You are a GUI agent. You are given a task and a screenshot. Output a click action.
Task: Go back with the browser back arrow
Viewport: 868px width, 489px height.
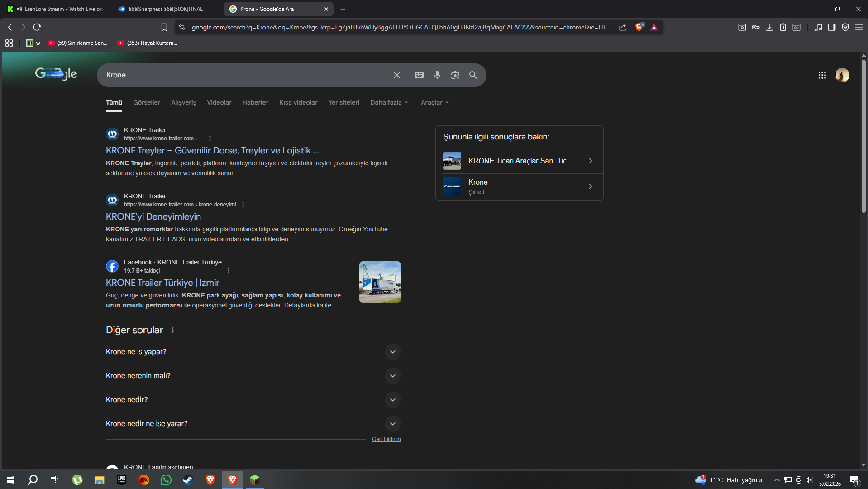point(10,27)
